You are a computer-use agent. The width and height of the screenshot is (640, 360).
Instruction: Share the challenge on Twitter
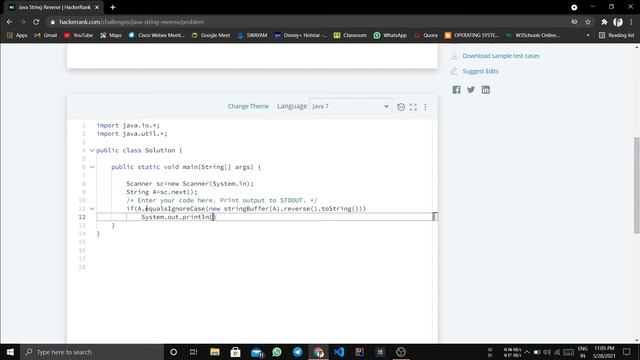pyautogui.click(x=471, y=90)
